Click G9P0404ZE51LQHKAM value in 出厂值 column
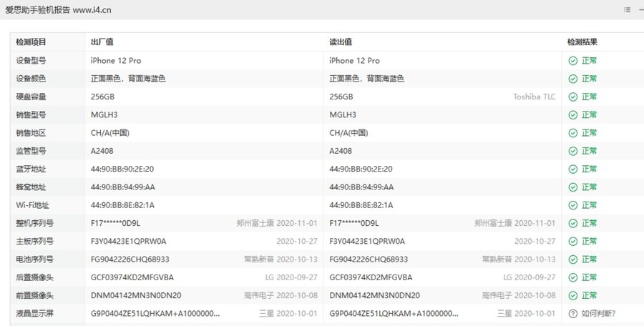 point(155,314)
